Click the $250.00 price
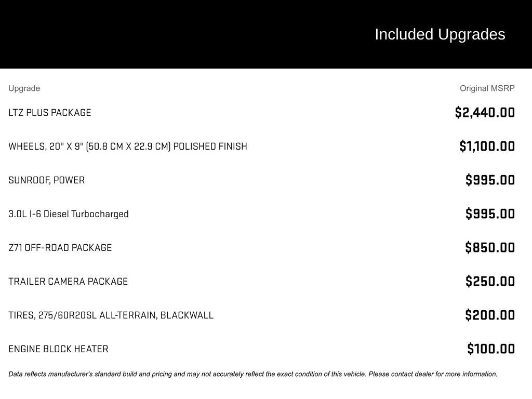Viewport: 532px width, 399px height. tap(490, 282)
